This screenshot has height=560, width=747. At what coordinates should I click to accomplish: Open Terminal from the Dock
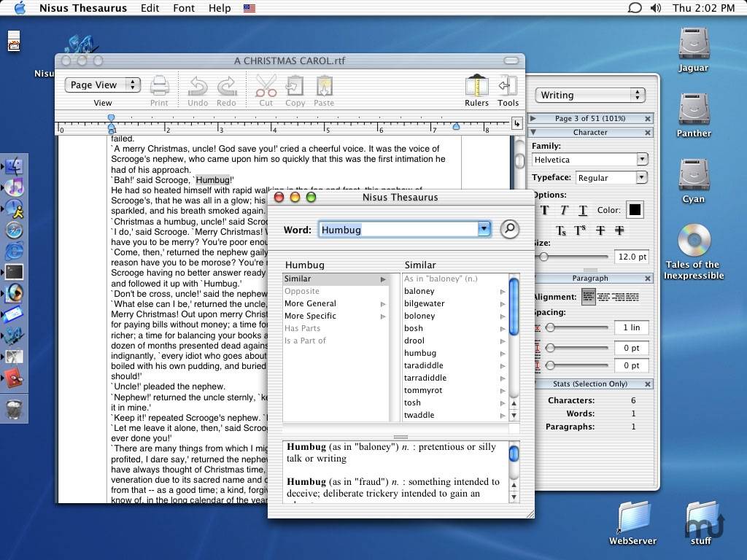(x=15, y=272)
